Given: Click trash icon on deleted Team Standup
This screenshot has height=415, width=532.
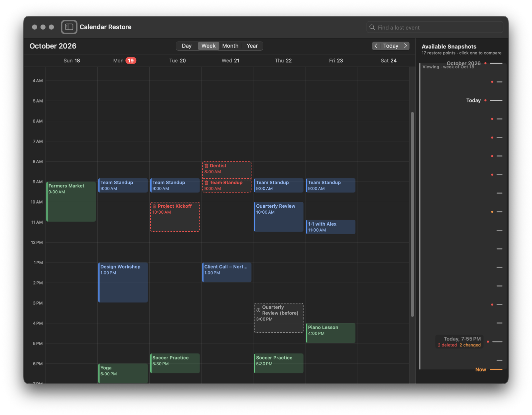Looking at the screenshot, I should (206, 183).
